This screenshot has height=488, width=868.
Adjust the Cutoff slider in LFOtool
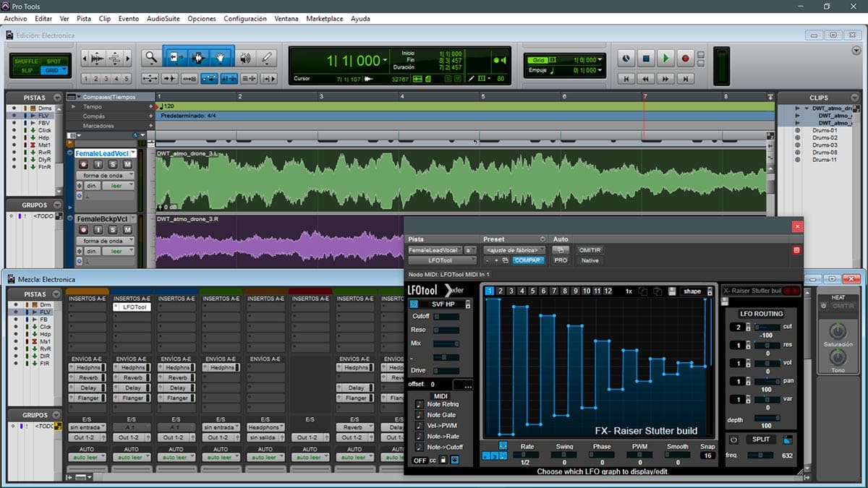point(446,317)
